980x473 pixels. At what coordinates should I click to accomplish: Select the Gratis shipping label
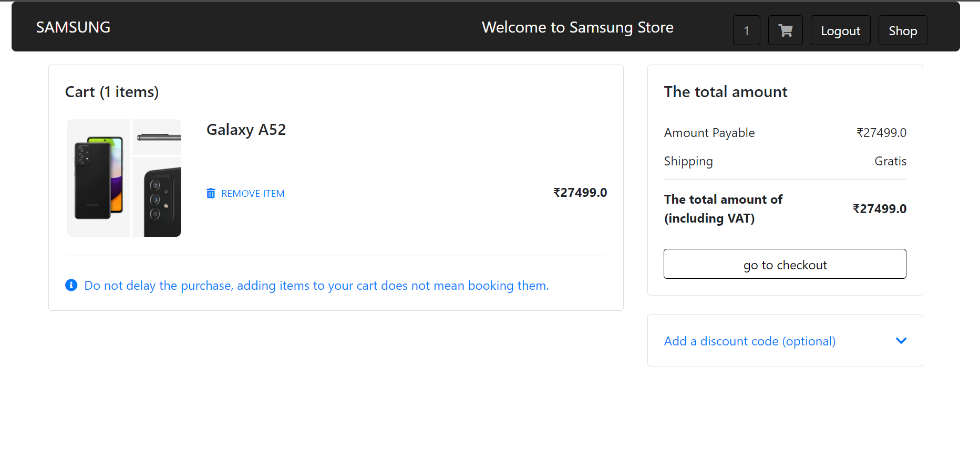point(890,161)
